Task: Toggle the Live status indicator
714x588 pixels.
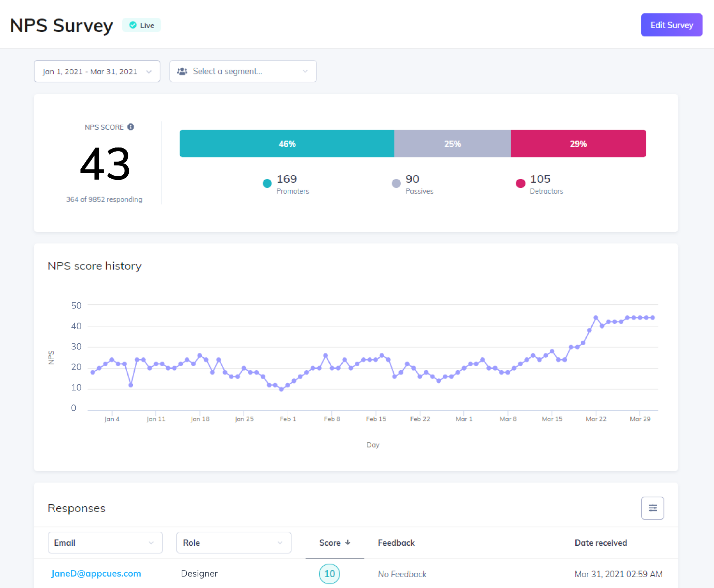Action: (142, 25)
